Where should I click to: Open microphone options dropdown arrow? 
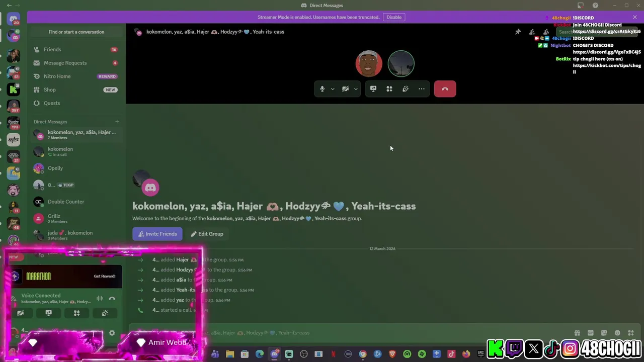pos(333,89)
